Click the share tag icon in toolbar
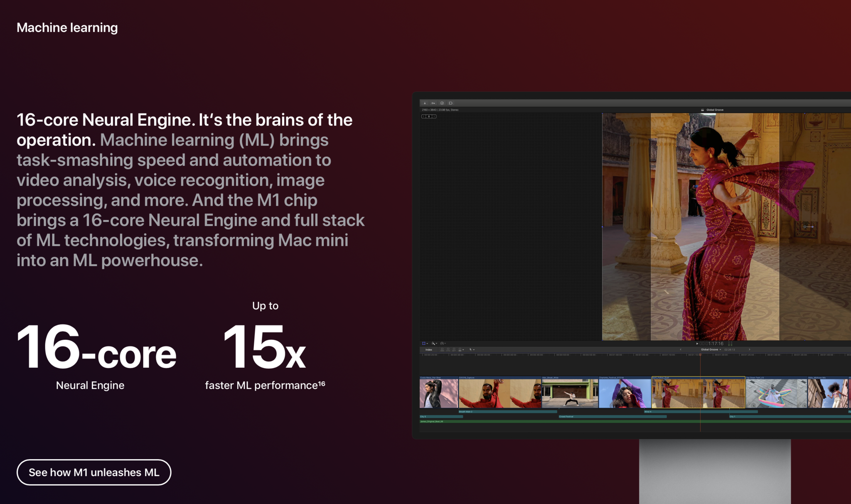Viewport: 851px width, 504px height. pos(451,103)
